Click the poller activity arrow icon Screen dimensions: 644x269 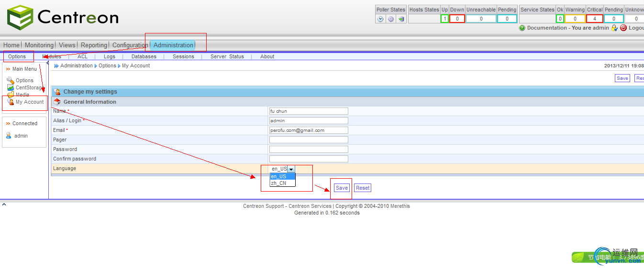[401, 19]
